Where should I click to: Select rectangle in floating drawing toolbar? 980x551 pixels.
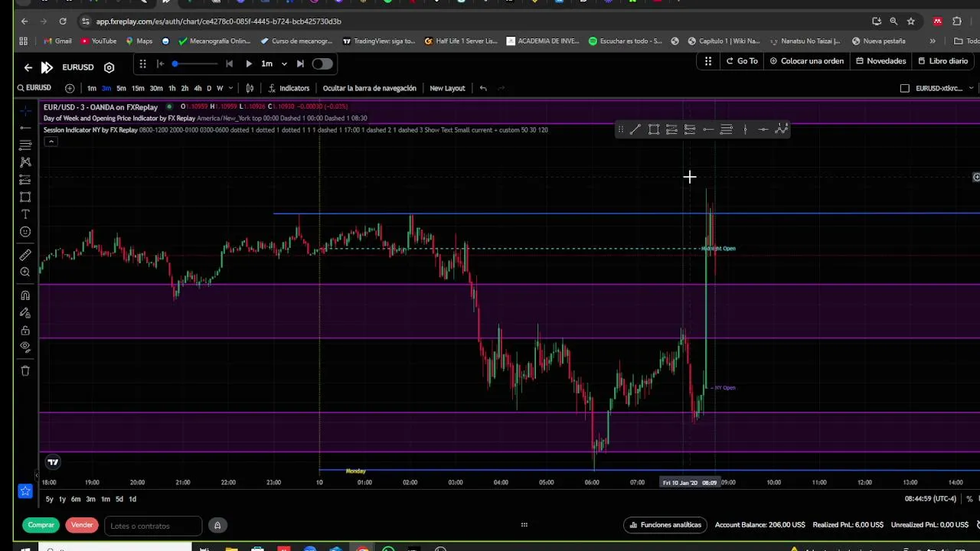point(653,129)
